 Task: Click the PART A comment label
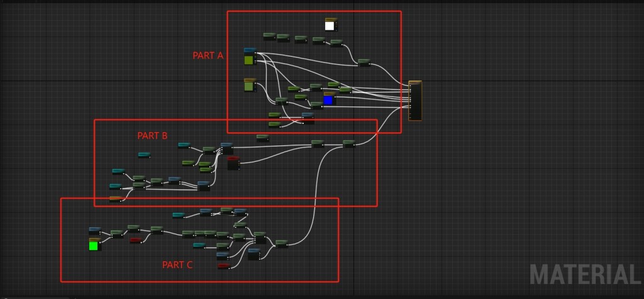tap(208, 55)
